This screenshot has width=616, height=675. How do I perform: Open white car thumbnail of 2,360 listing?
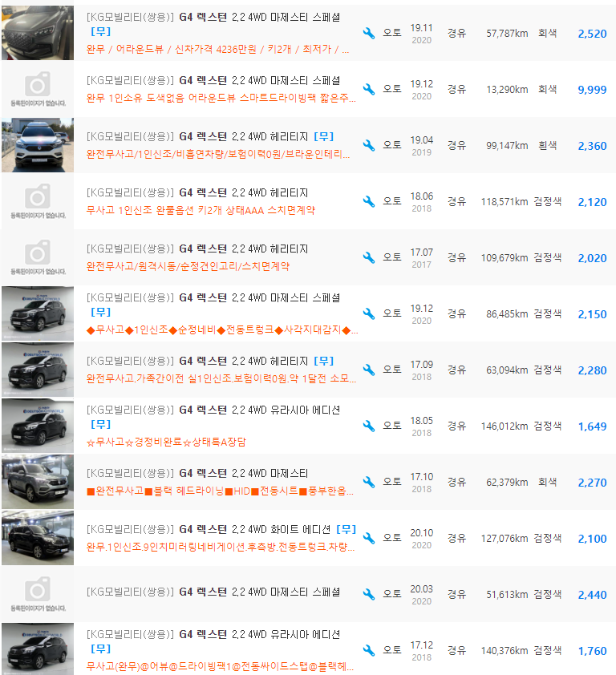38,145
